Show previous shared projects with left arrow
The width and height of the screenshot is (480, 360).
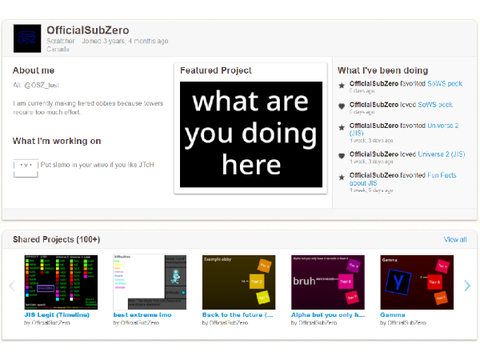click(12, 285)
